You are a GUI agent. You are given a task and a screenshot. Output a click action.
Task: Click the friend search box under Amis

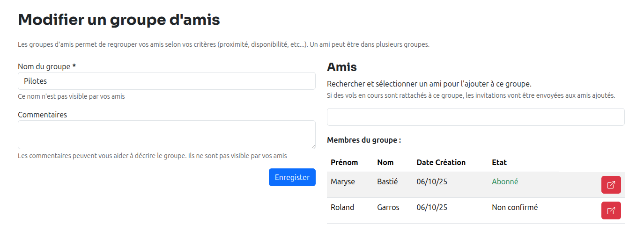pyautogui.click(x=475, y=117)
